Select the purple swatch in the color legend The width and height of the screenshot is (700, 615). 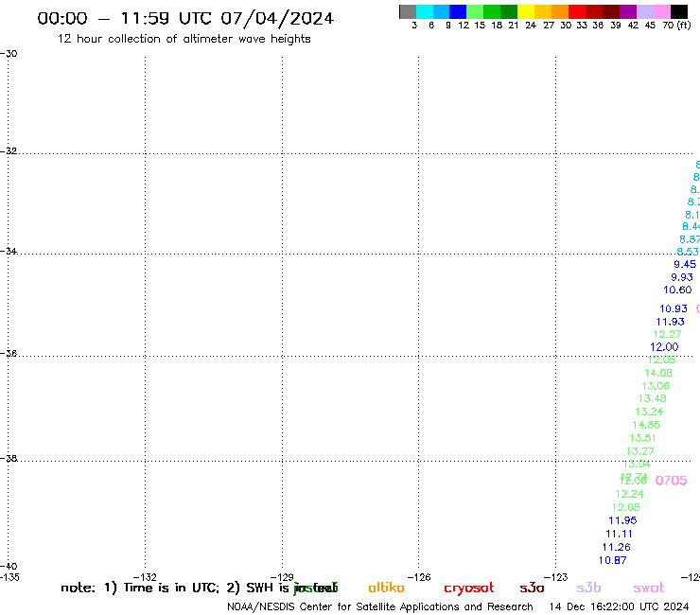(x=628, y=11)
